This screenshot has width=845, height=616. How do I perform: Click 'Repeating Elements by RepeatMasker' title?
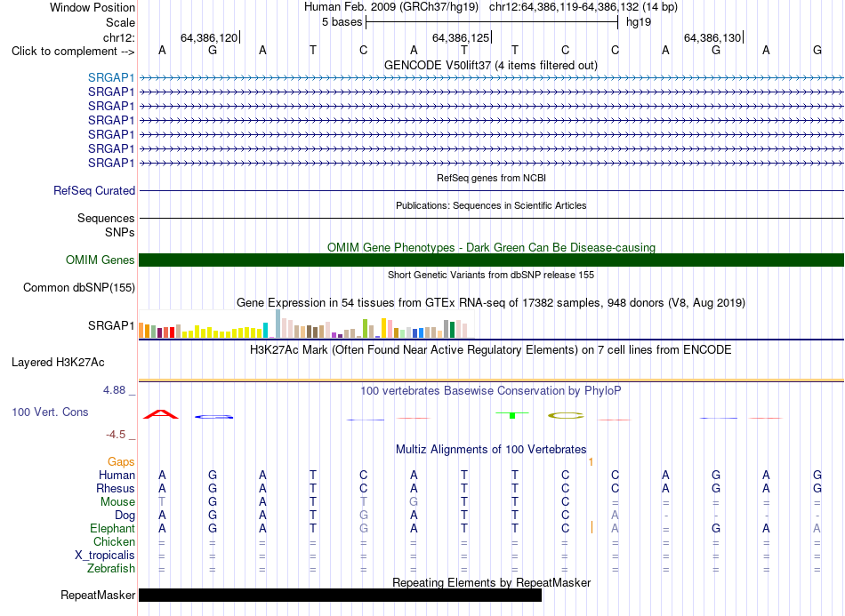[x=491, y=582]
